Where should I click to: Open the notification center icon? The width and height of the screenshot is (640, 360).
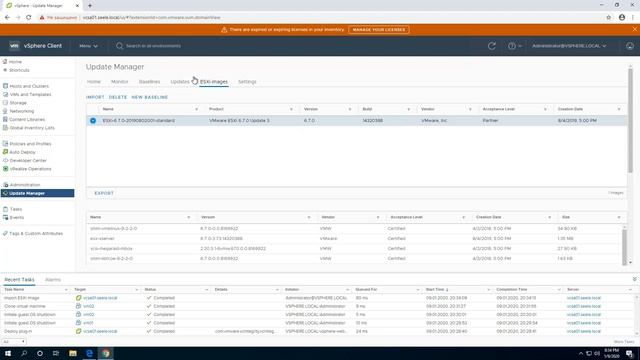pos(629,353)
